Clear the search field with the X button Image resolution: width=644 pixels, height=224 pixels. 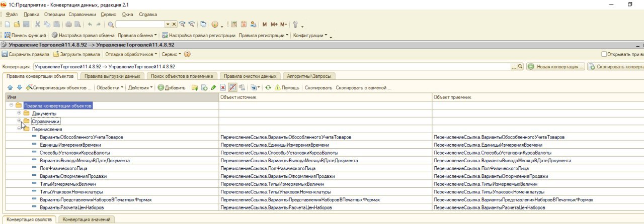174,24
